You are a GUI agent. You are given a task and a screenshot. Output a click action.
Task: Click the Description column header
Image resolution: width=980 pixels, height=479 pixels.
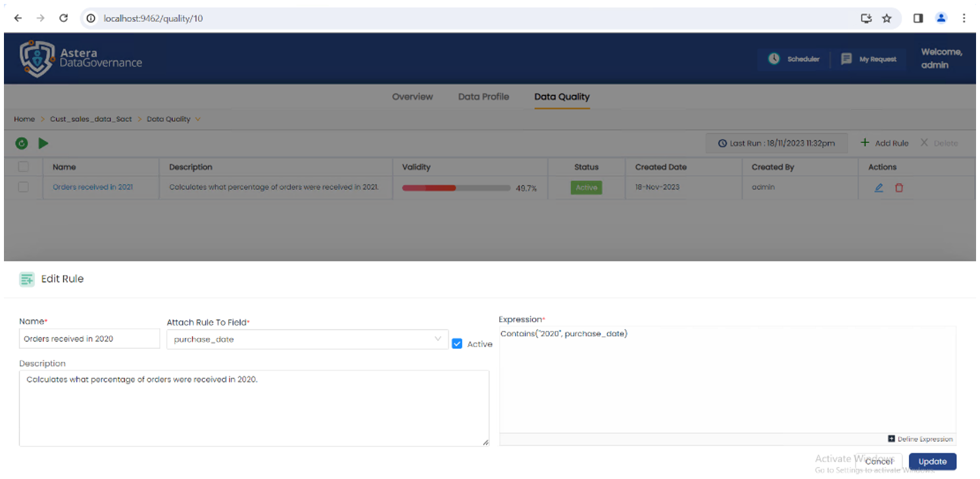click(x=191, y=167)
